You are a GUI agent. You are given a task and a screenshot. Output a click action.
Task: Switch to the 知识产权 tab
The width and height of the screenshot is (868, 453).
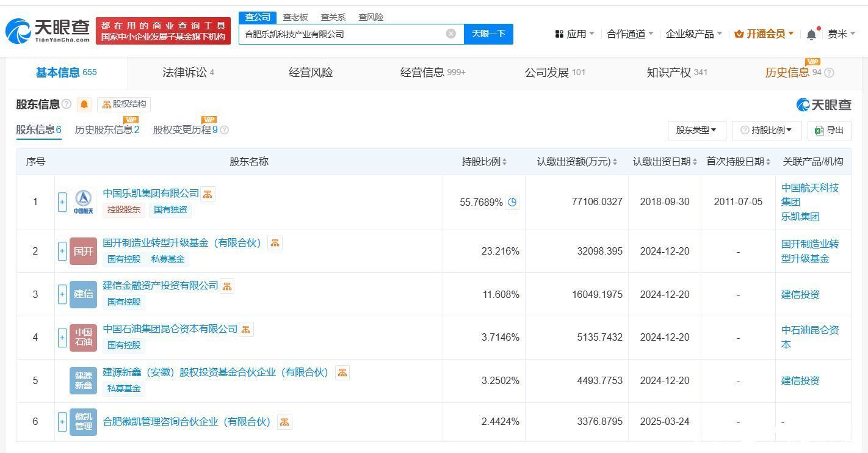click(x=677, y=73)
